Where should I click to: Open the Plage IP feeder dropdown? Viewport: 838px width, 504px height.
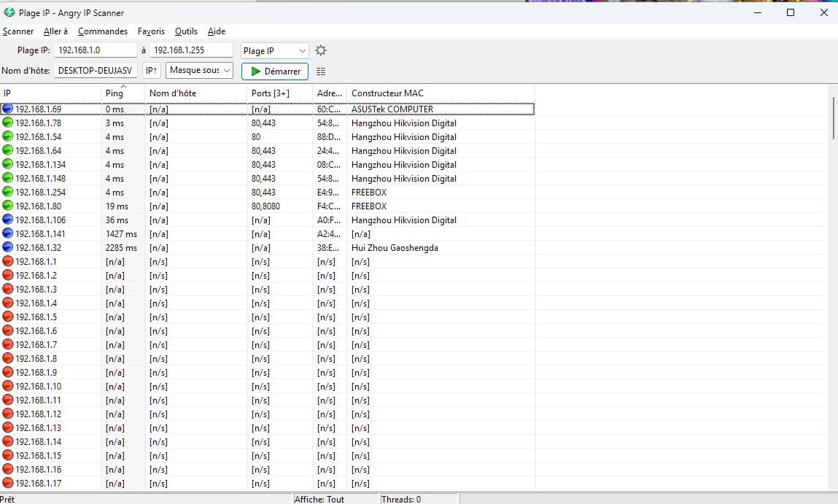(274, 50)
